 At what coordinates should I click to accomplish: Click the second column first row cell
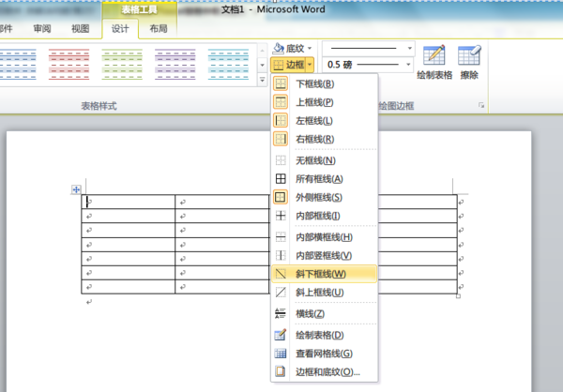pos(221,203)
